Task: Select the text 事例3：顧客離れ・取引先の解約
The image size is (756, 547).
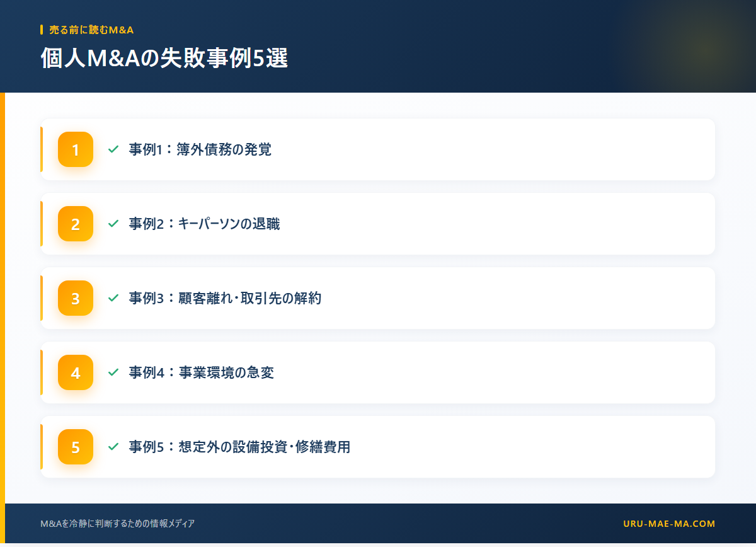Action: click(x=226, y=298)
